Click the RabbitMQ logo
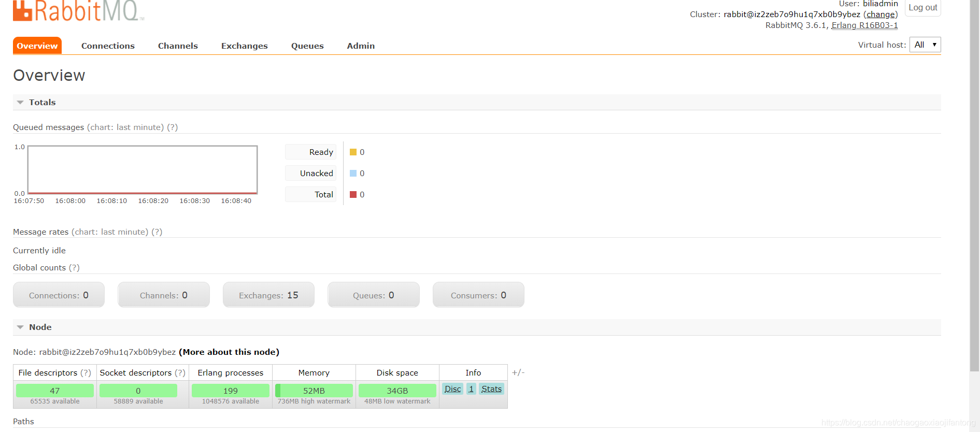This screenshot has height=432, width=980. [x=78, y=10]
